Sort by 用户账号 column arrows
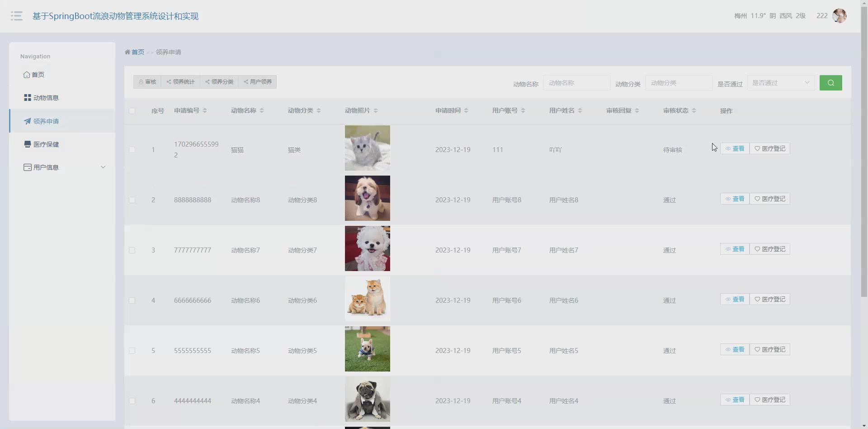 point(523,110)
